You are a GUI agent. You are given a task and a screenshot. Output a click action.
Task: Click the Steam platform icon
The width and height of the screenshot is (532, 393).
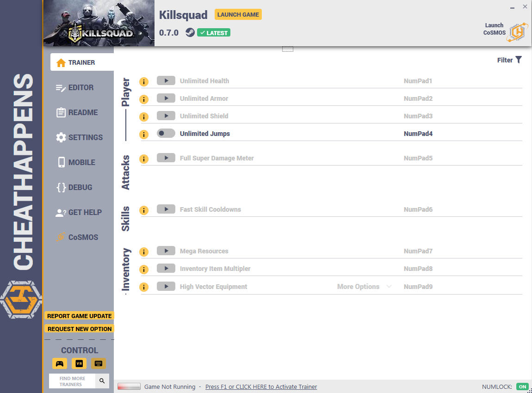(190, 32)
